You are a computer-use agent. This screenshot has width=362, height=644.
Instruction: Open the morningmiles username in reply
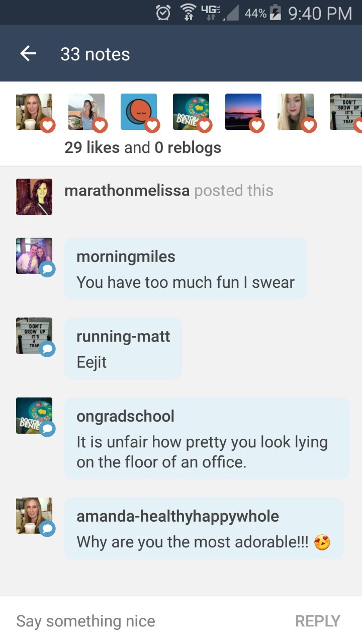pos(126,257)
